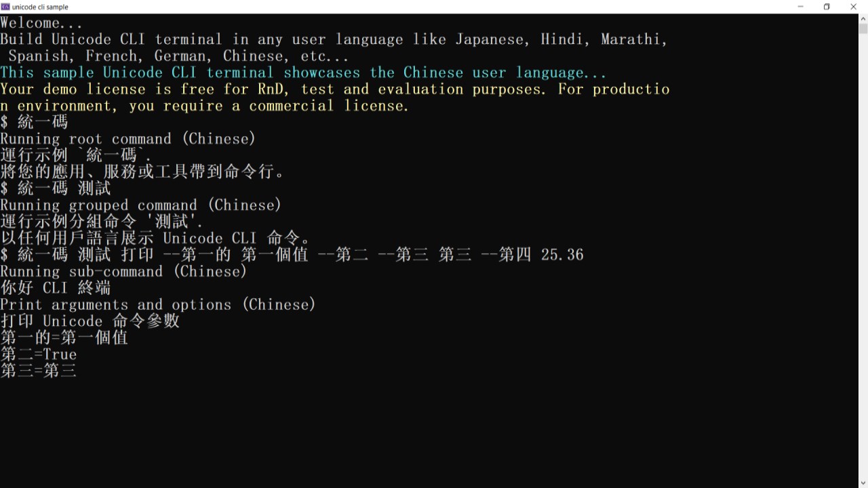Click the cyan 'This sample Unicode CLI' line
Viewport: 868px width, 488px height.
tap(303, 73)
